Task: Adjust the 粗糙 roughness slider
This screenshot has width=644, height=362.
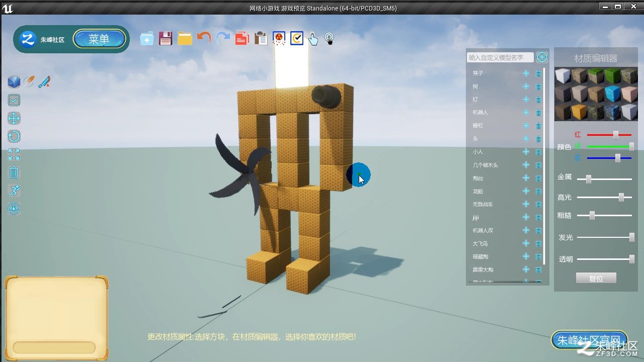Action: (x=604, y=215)
